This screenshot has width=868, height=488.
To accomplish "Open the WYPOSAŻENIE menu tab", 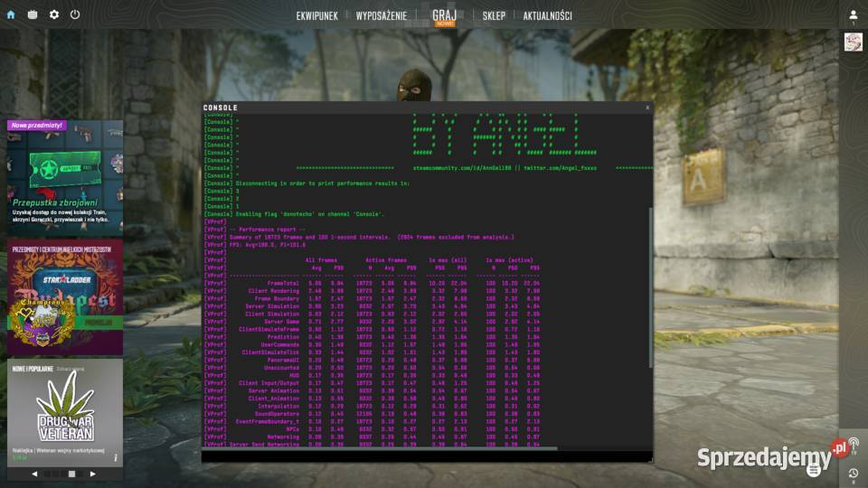I will pos(380,15).
